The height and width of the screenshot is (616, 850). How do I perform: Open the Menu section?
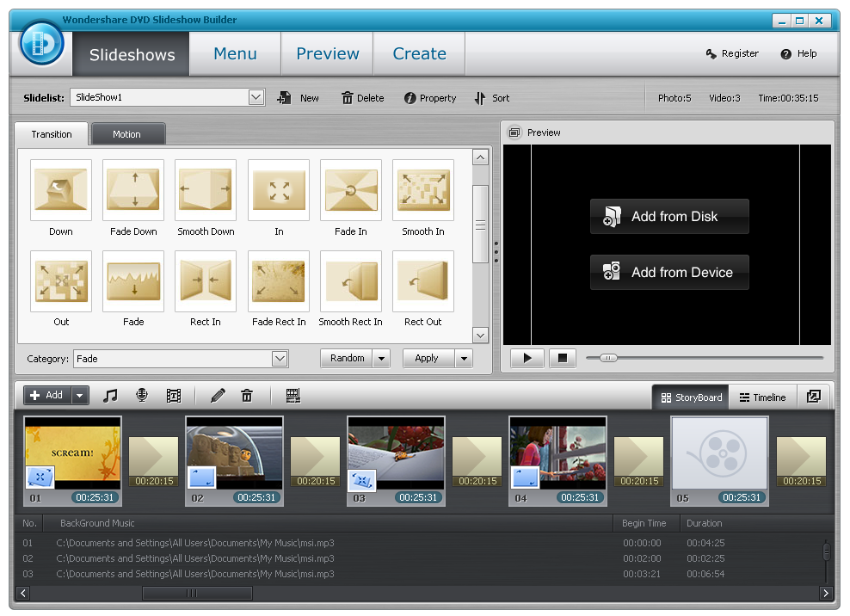point(234,53)
